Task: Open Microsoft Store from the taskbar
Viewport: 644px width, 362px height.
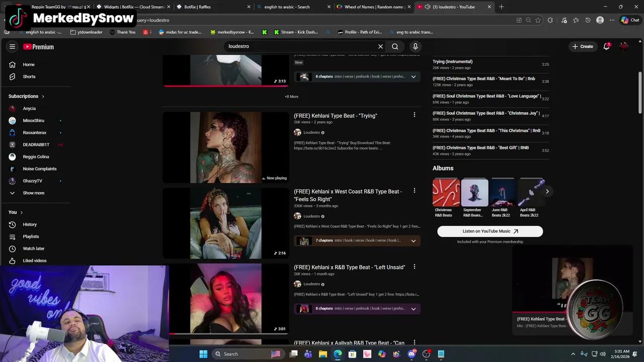Action: (x=352, y=354)
